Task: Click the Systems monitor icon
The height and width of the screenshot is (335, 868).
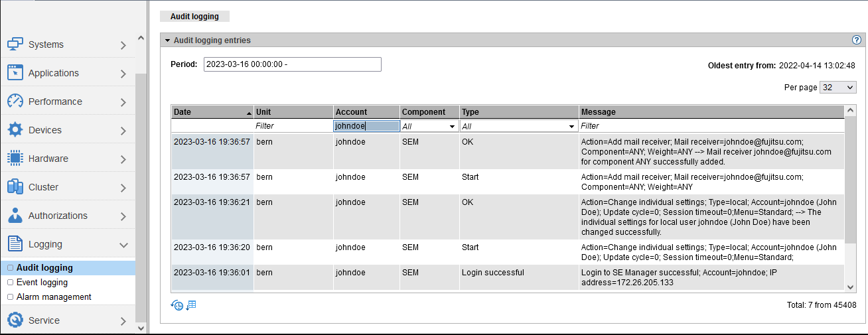Action: (x=15, y=44)
